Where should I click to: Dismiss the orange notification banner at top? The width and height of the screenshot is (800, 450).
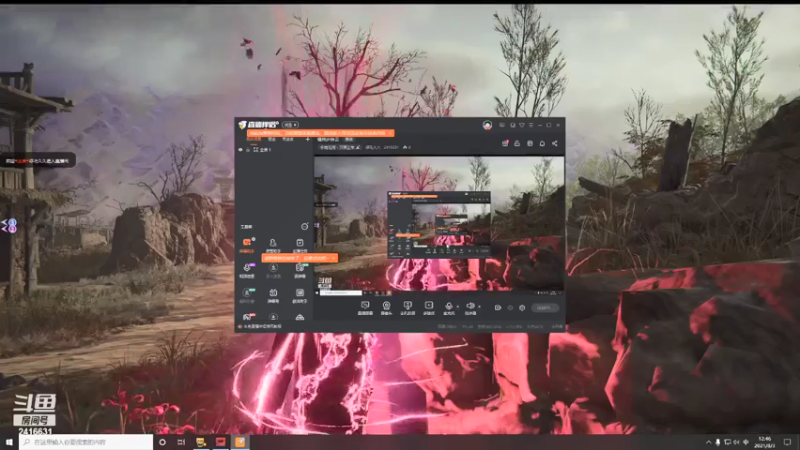tap(390, 133)
